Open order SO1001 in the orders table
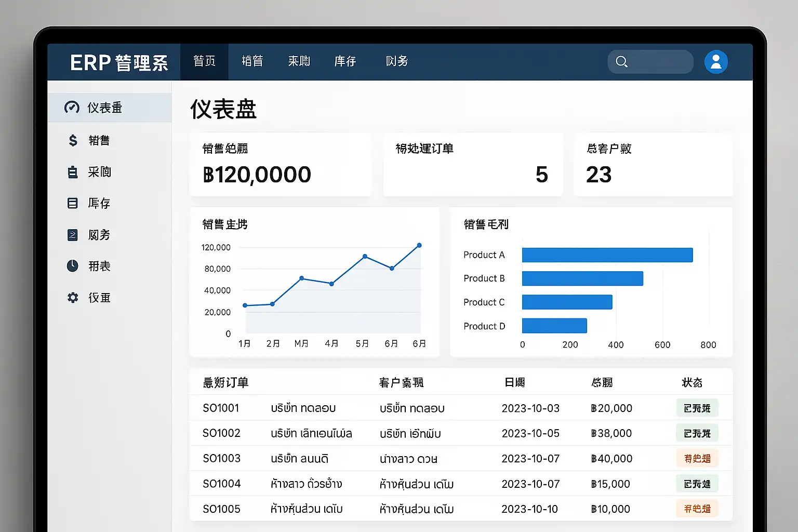 pos(221,408)
